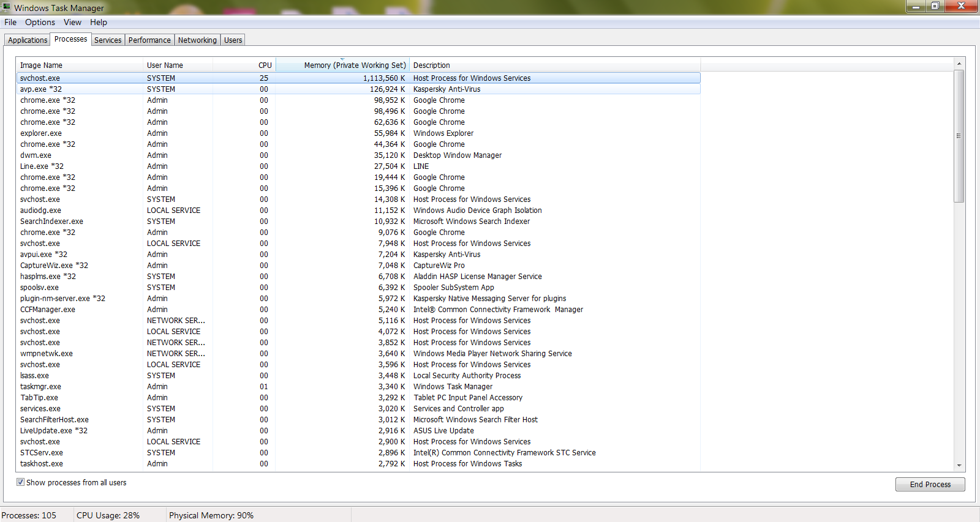
Task: Click the Physical Memory: 90% status entry
Action: pos(211,515)
